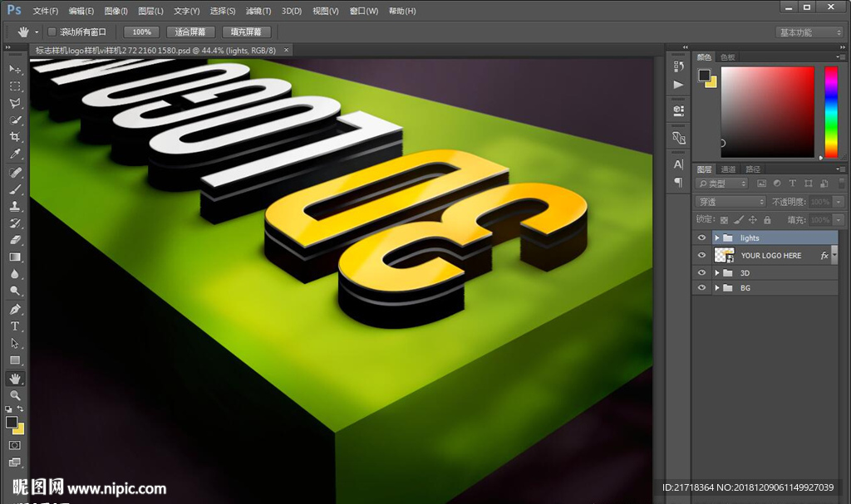Switch to the 通道 channels tab
The image size is (851, 504).
point(728,169)
